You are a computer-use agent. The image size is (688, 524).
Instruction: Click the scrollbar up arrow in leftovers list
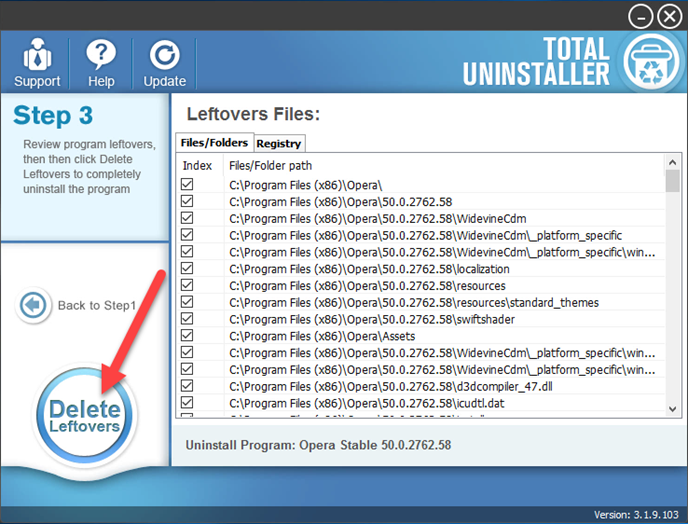tap(672, 162)
